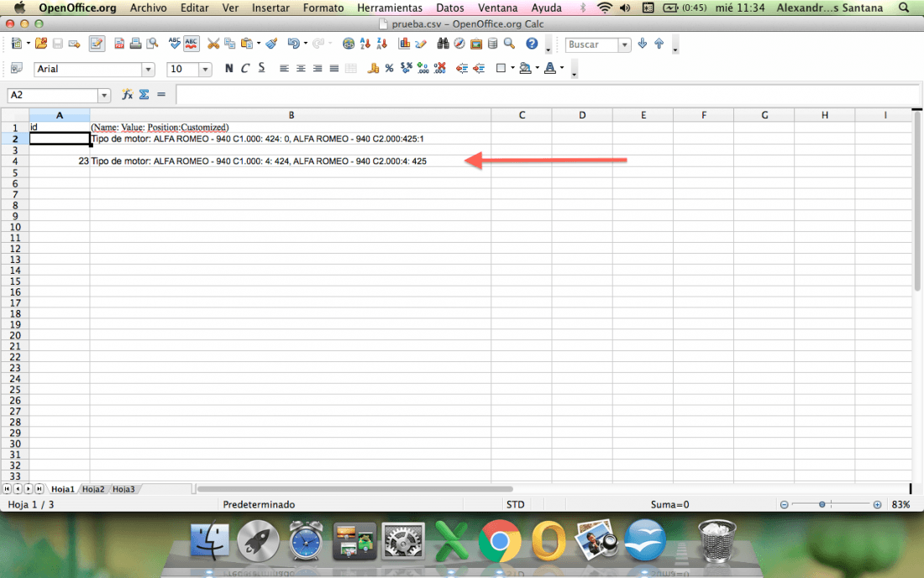Add a decimal place
The height and width of the screenshot is (578, 924).
tap(423, 68)
